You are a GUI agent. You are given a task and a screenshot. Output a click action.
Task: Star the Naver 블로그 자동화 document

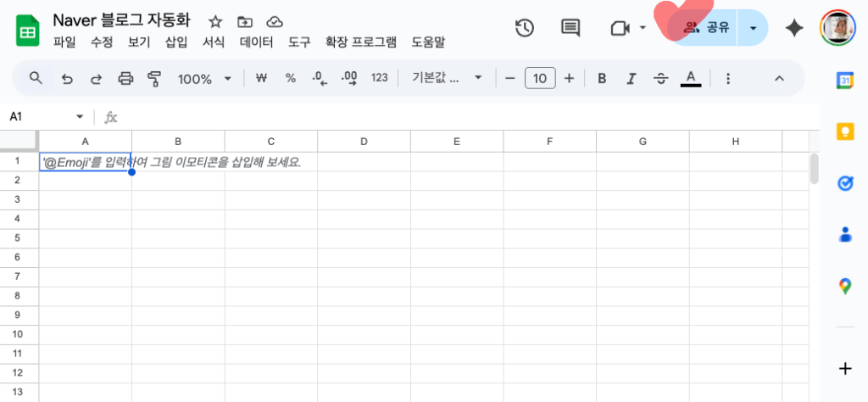tap(215, 22)
